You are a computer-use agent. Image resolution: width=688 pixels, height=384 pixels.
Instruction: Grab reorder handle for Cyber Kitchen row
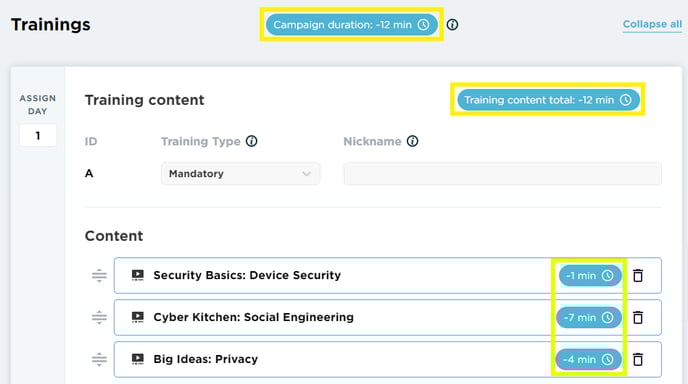pyautogui.click(x=99, y=317)
